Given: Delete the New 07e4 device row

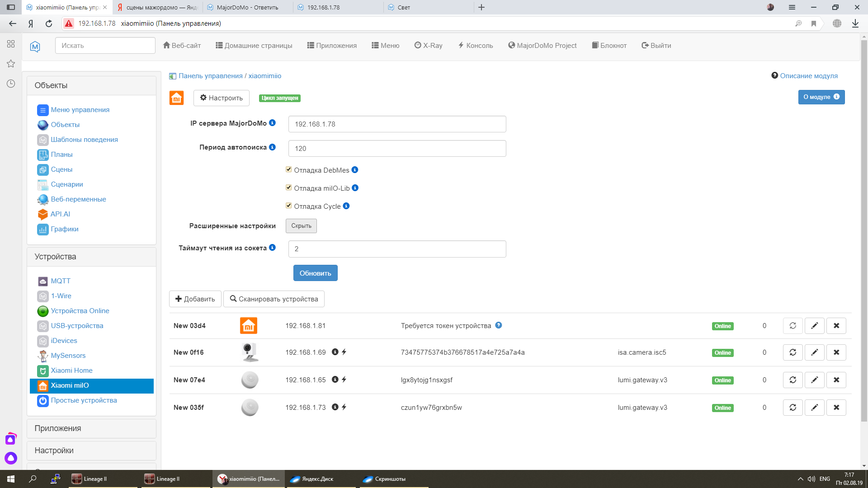Looking at the screenshot, I should coord(836,380).
